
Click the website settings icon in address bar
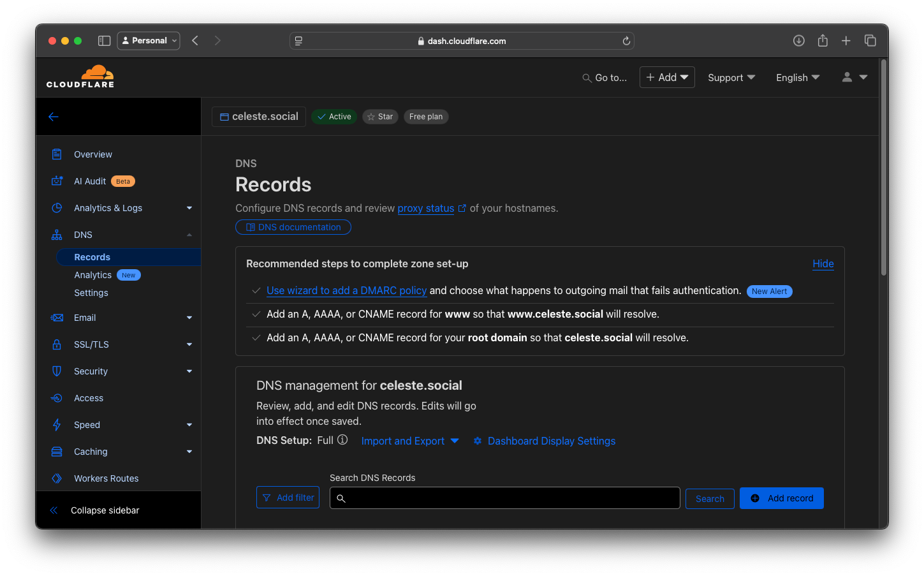tap(298, 41)
